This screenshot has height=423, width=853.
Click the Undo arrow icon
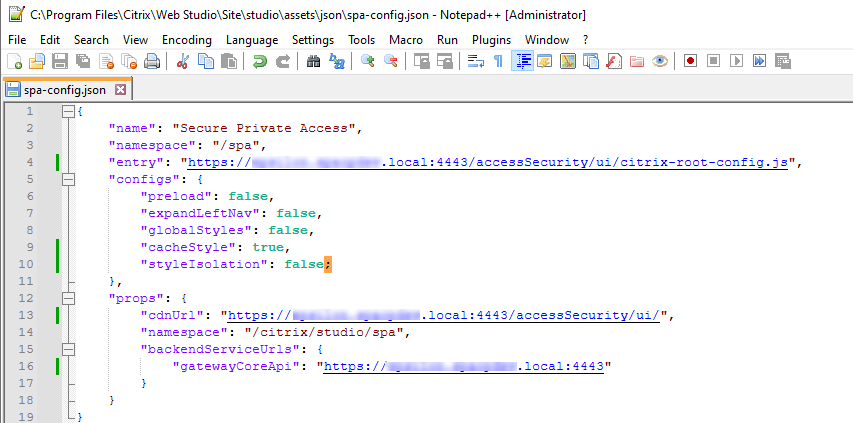pos(260,61)
